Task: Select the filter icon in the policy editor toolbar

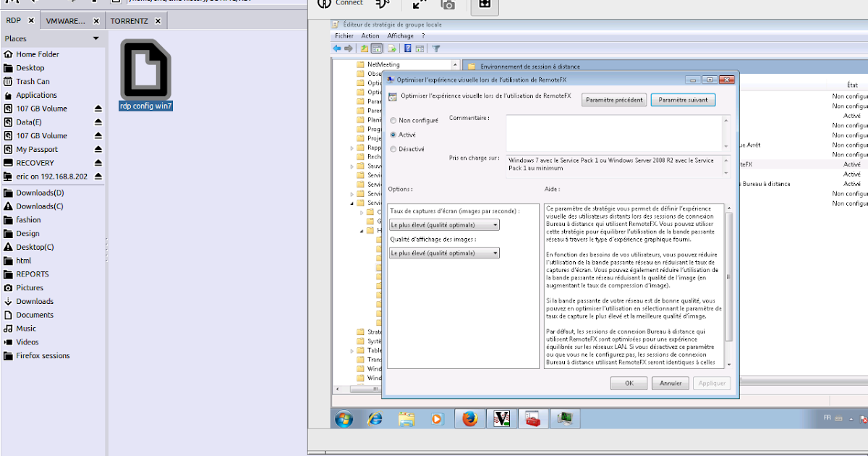Action: 435,48
